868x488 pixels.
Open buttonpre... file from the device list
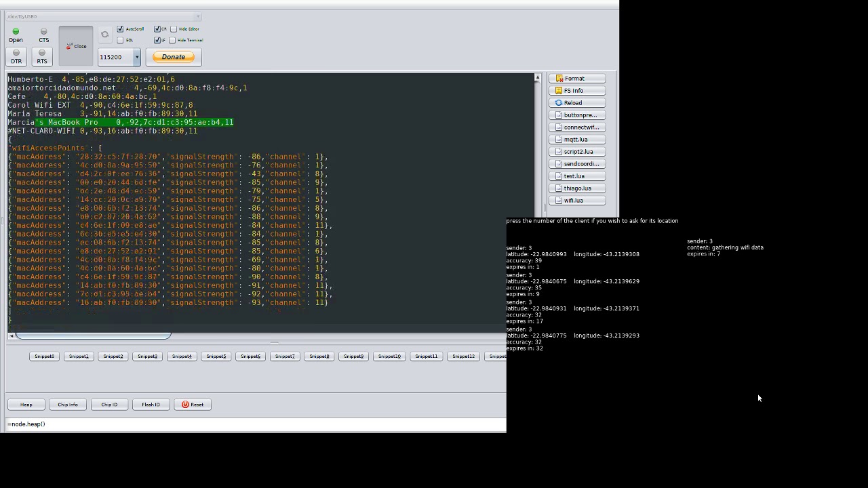[x=576, y=115]
